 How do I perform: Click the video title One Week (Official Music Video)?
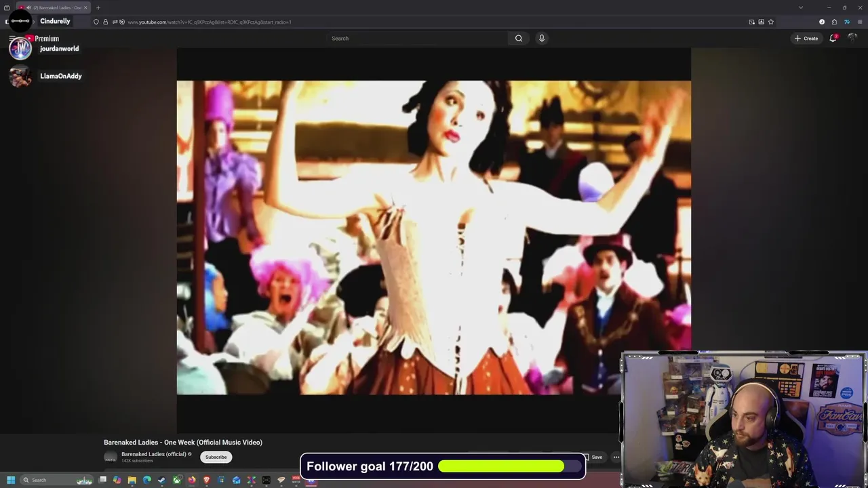tap(183, 443)
